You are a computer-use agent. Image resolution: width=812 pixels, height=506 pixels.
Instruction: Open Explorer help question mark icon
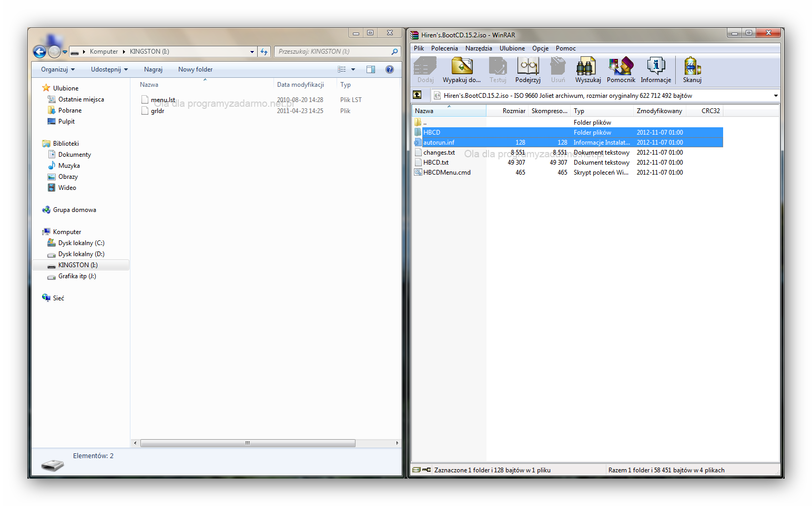(390, 69)
